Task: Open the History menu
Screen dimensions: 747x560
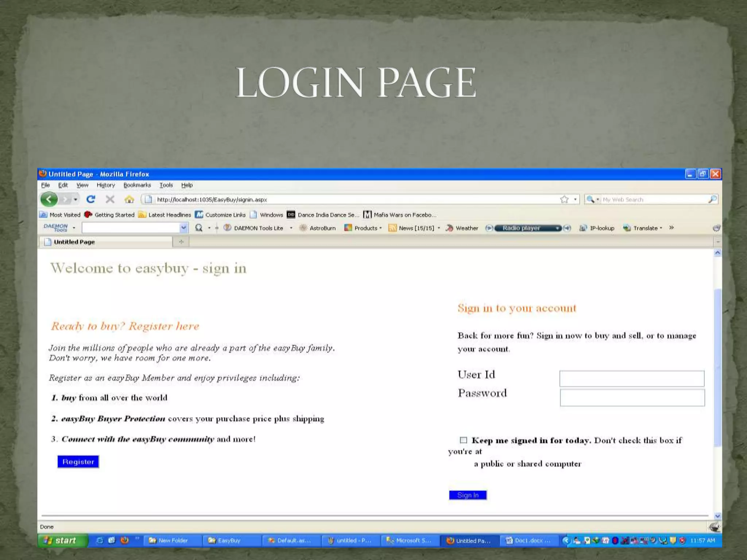Action: (106, 185)
